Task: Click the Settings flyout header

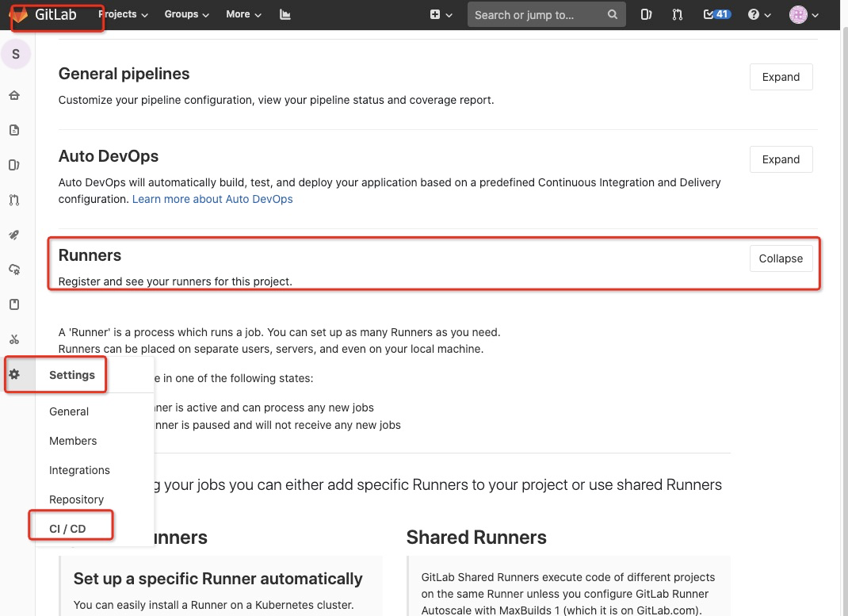Action: (x=72, y=375)
